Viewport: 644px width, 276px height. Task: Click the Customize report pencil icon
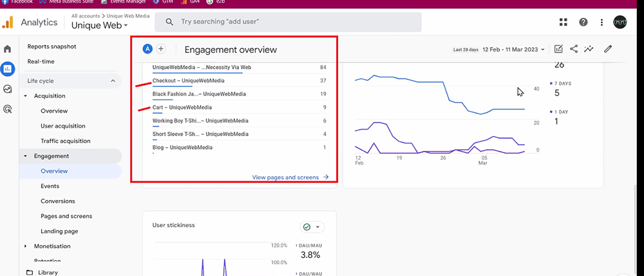tap(608, 49)
